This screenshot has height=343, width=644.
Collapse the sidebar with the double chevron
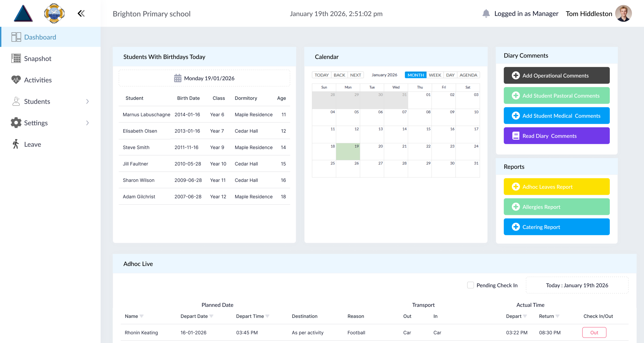click(81, 13)
